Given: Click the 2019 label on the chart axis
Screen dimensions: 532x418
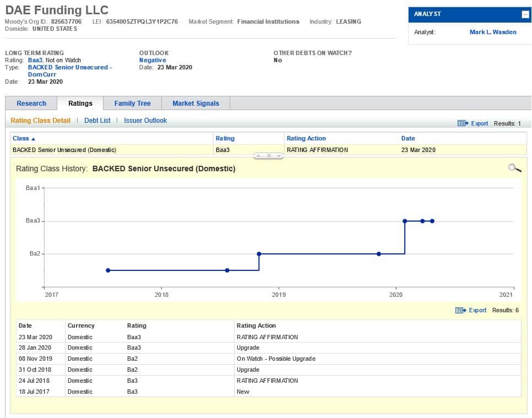Looking at the screenshot, I should coord(279,295).
